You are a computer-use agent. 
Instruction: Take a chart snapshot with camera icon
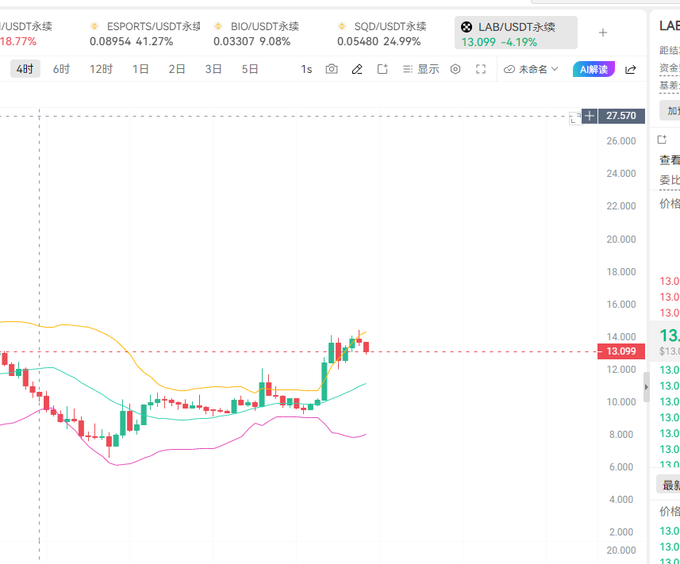(x=331, y=69)
